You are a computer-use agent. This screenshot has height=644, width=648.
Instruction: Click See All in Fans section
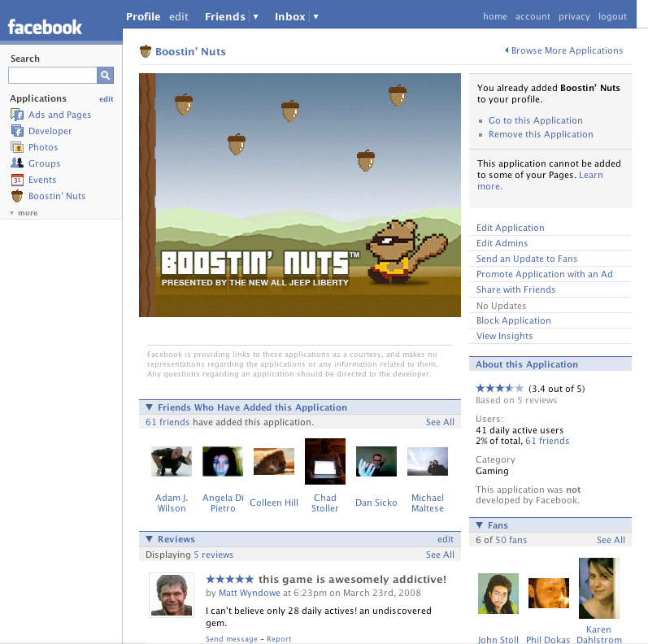[611, 540]
